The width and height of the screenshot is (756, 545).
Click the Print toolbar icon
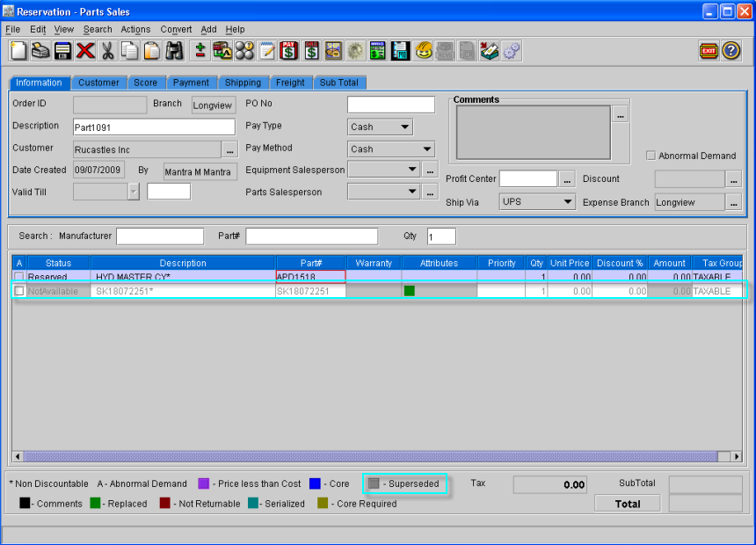[x=41, y=51]
